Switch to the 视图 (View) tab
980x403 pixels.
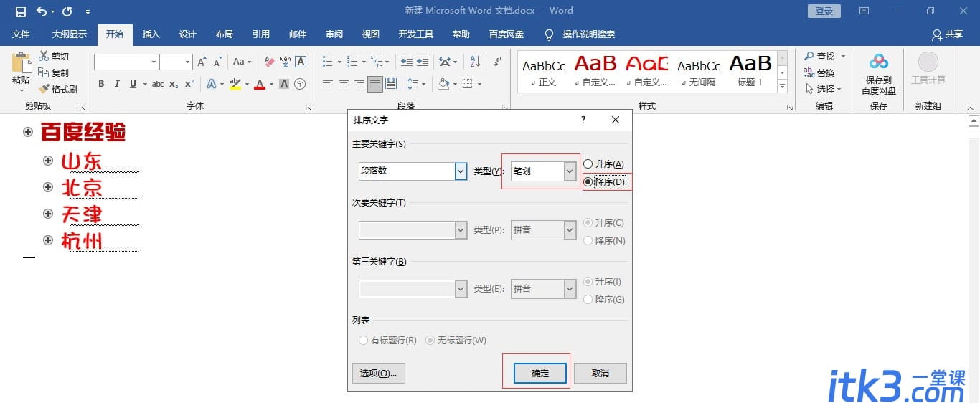point(370,34)
